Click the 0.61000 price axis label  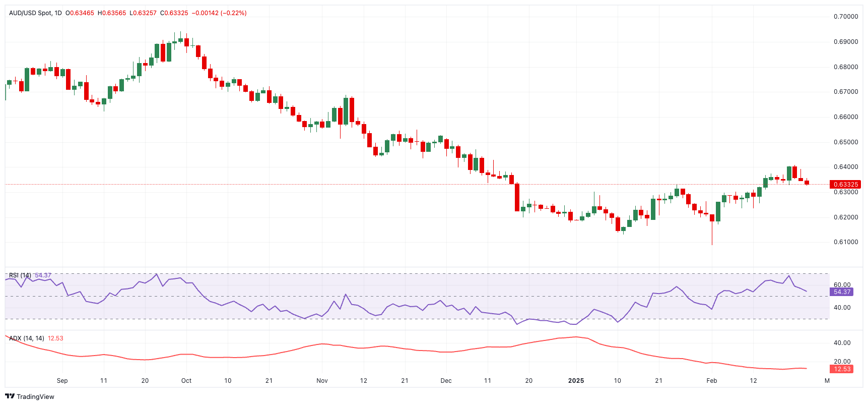846,242
